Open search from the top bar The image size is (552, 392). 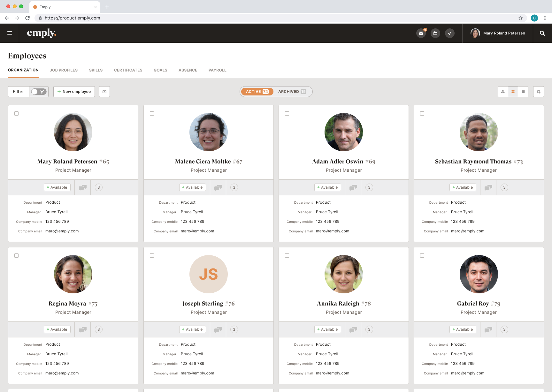click(542, 33)
